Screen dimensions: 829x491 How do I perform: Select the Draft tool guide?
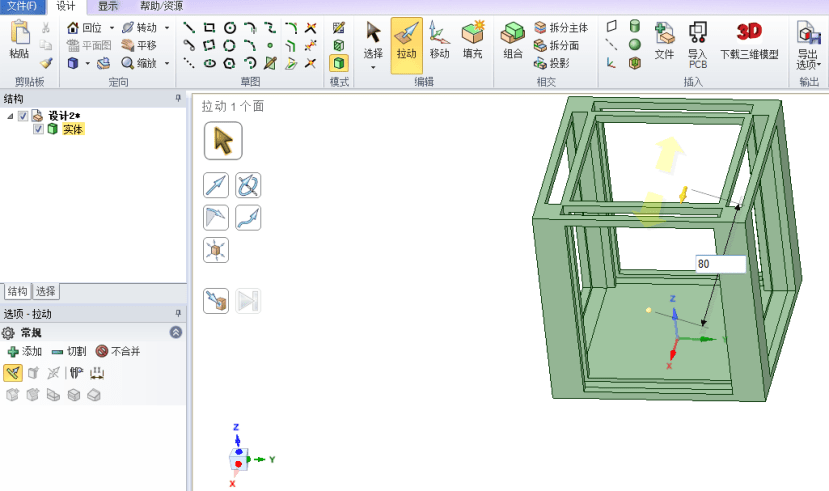pos(216,218)
